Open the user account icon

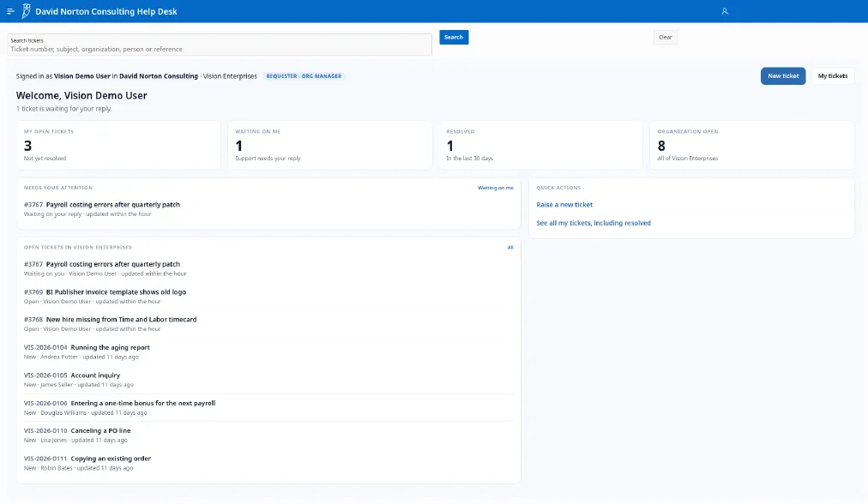point(725,11)
